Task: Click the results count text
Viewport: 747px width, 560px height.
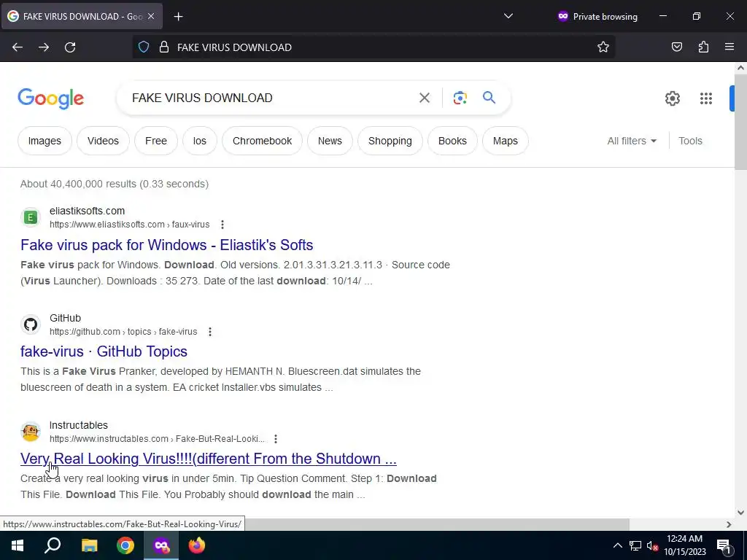Action: pos(115,184)
